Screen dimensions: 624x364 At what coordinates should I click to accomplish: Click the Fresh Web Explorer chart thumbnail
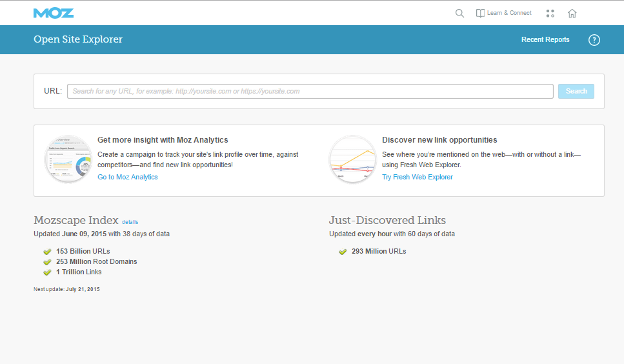353,159
